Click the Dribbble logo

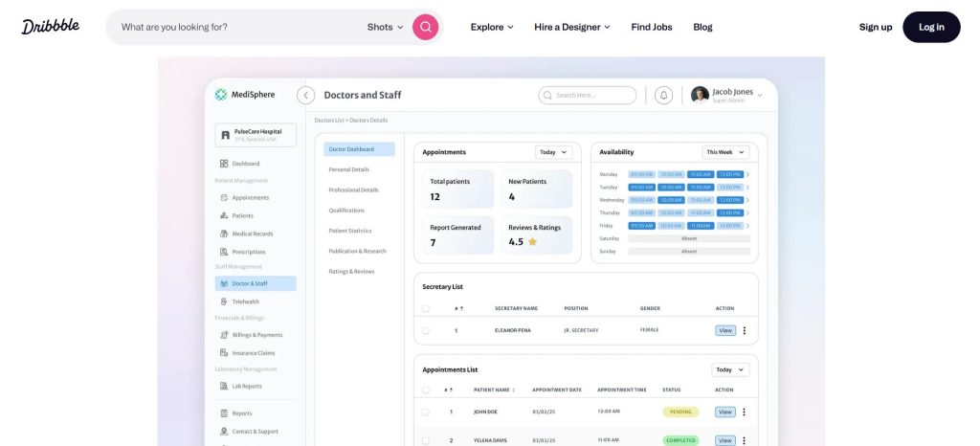(x=51, y=27)
